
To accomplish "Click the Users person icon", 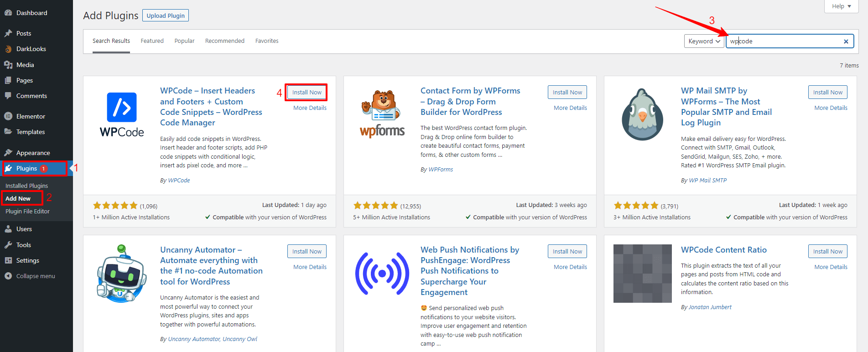I will tap(8, 229).
